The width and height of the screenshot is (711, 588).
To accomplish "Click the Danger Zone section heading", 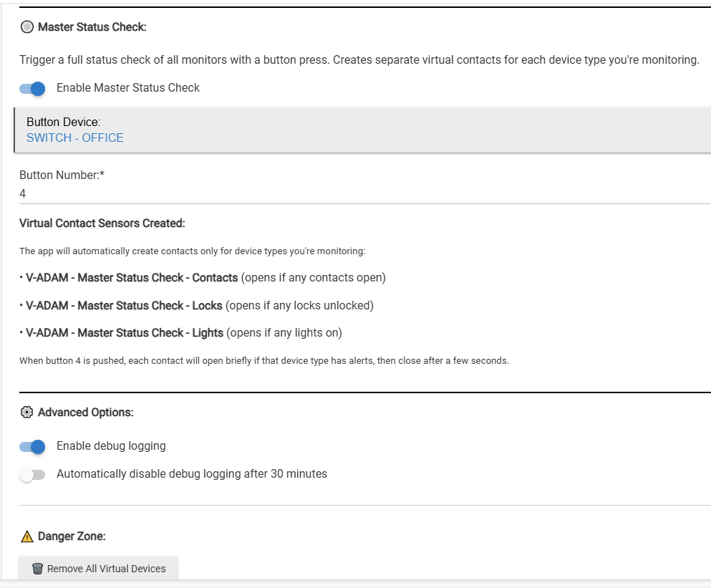I will pyautogui.click(x=72, y=536).
